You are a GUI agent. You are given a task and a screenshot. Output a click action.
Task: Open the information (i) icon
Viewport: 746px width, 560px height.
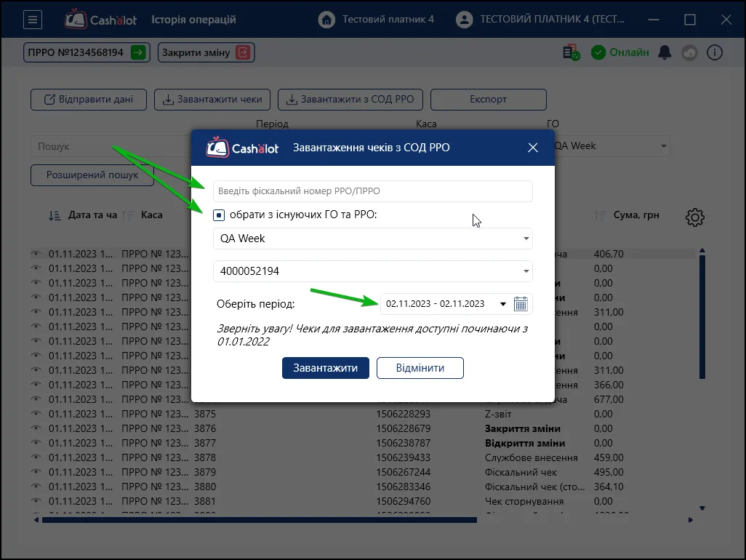[x=715, y=52]
